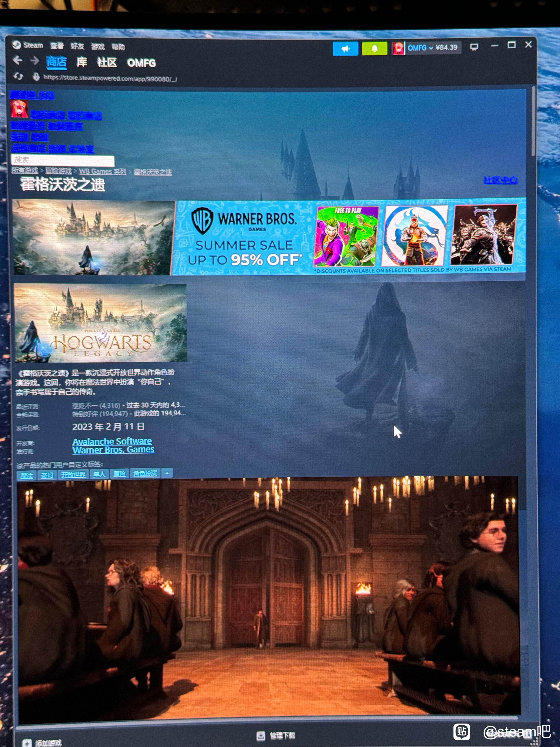Open the armored orcs game tile in banner
This screenshot has height=747, width=560.
483,234
